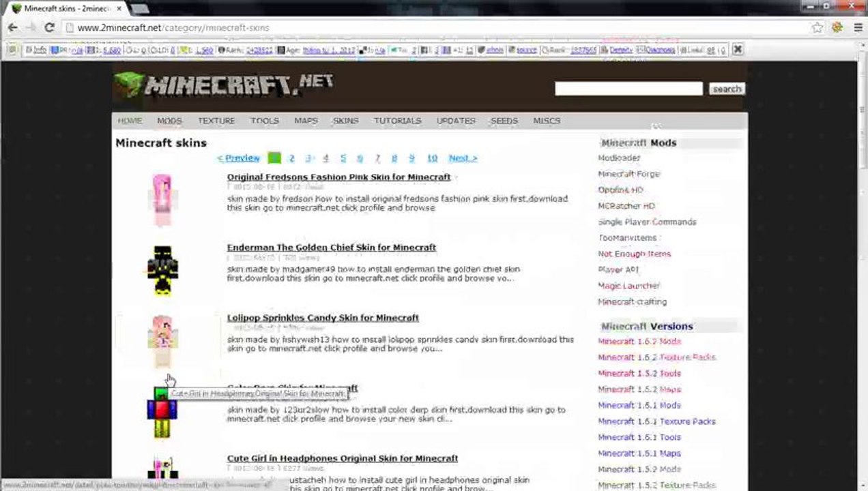Click the Color Derp skin thumbnail
This screenshot has width=868, height=491.
pyautogui.click(x=162, y=412)
